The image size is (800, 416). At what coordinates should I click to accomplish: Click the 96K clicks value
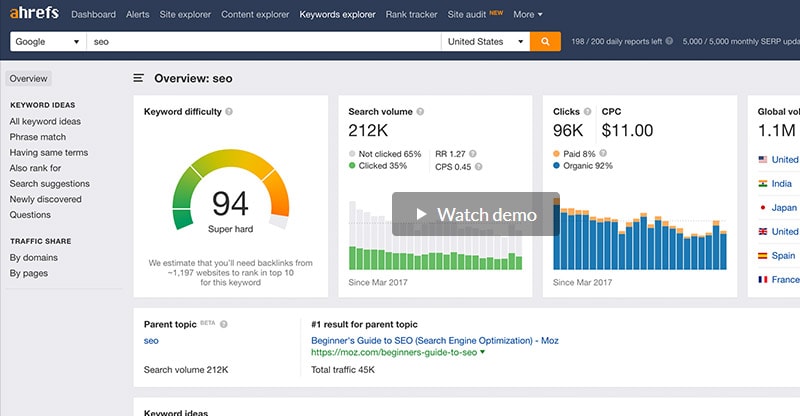tap(568, 131)
